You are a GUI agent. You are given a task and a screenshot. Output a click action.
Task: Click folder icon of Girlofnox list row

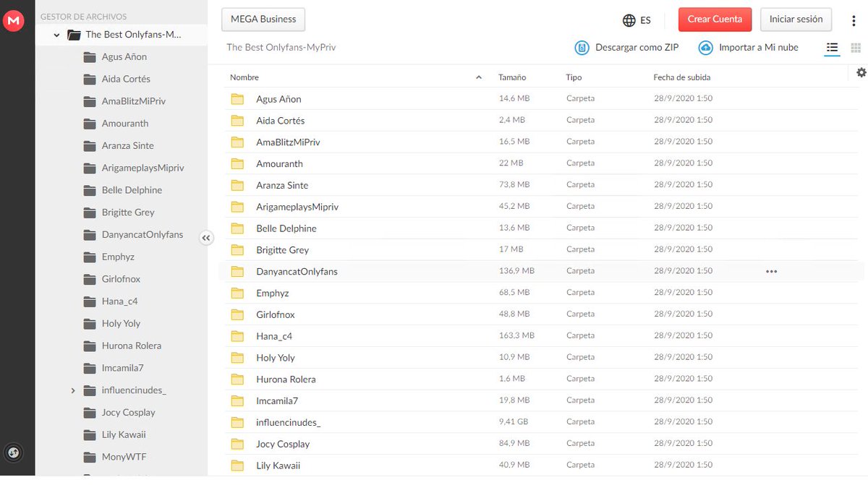(237, 314)
